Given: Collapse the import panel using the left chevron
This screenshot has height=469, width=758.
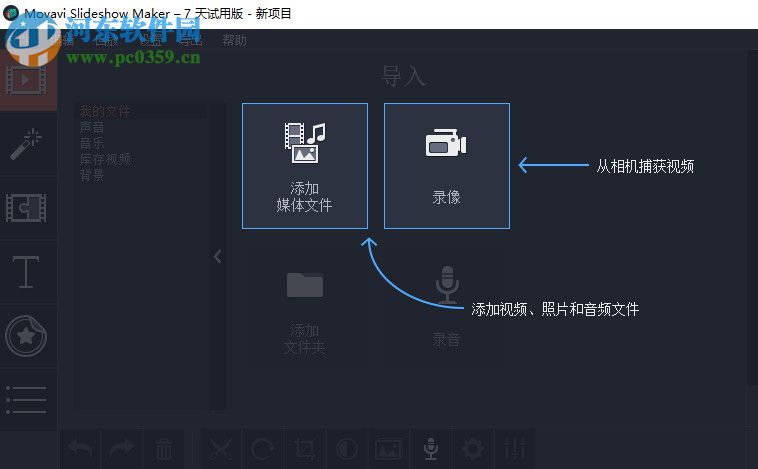Looking at the screenshot, I should [x=218, y=256].
